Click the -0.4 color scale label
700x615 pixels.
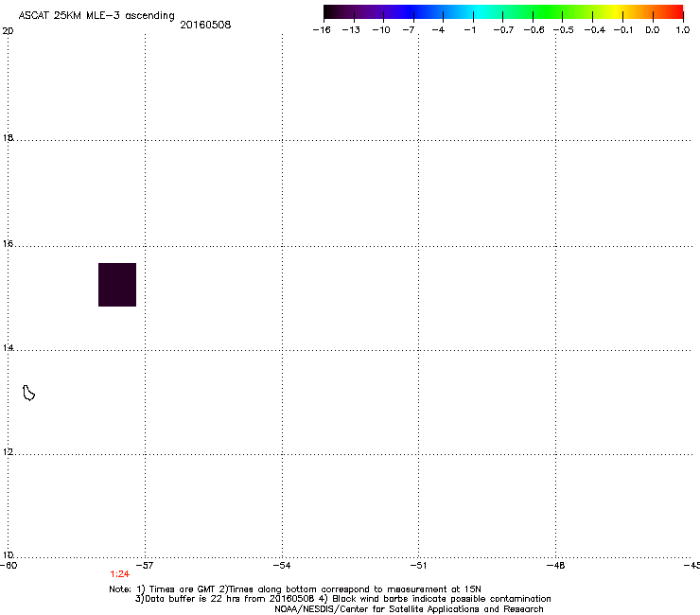pyautogui.click(x=595, y=30)
